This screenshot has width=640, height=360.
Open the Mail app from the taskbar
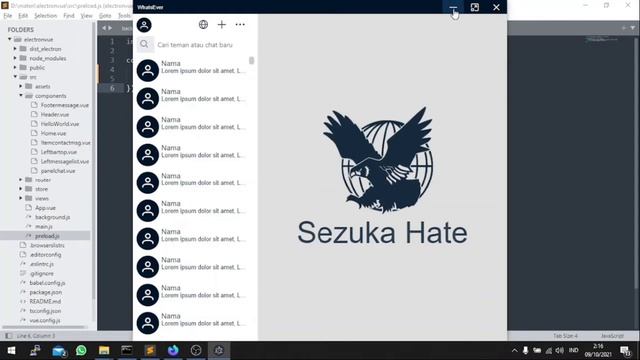click(59, 350)
